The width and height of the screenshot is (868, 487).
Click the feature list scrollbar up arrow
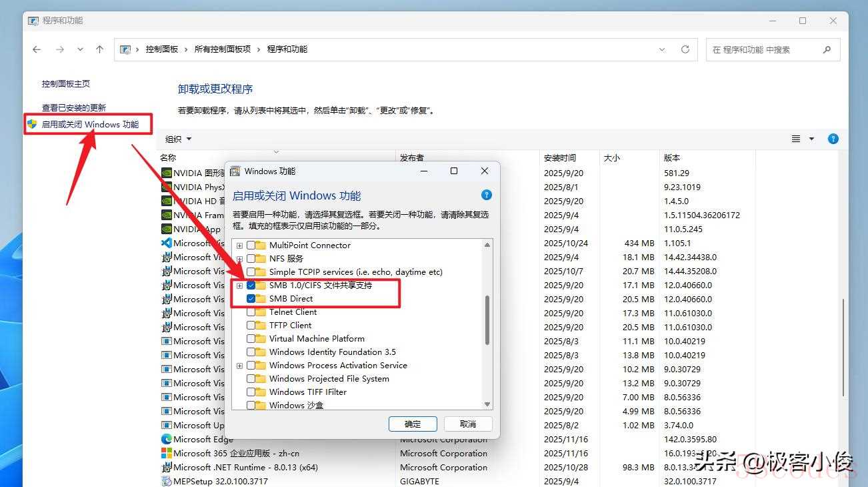pos(487,245)
